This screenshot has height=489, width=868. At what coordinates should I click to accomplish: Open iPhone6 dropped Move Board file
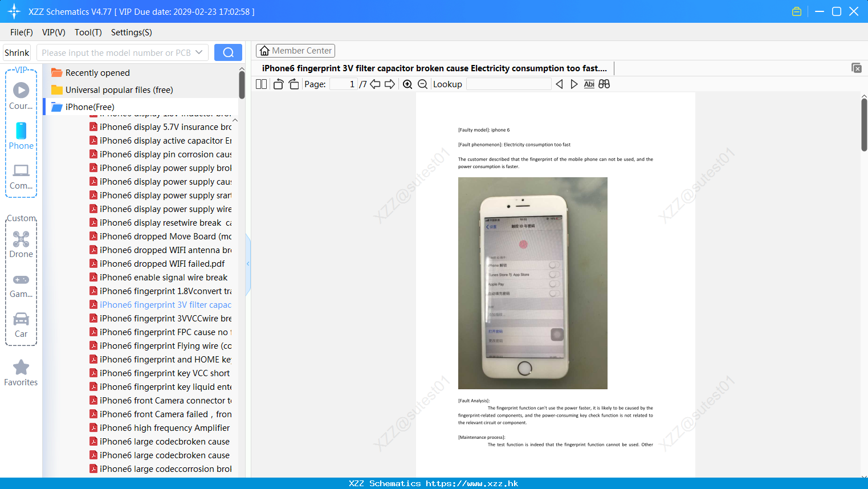coord(161,237)
